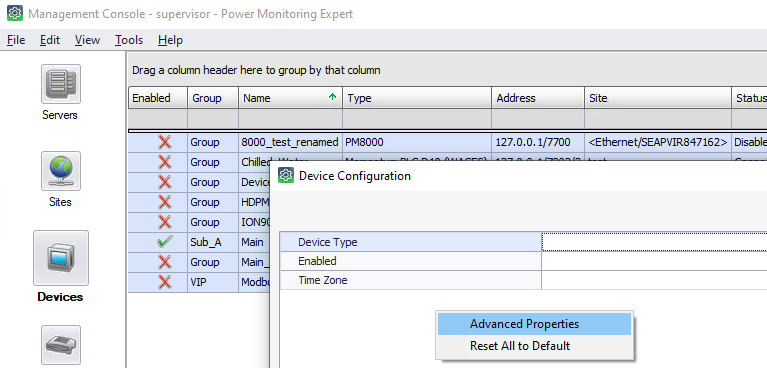
Task: Sort by the Group column header
Action: pos(213,98)
